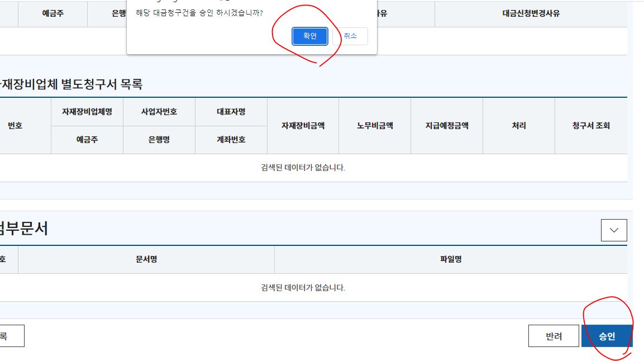The height and width of the screenshot is (361, 644).
Task: Click the 노무비금액 column header
Action: pos(375,126)
